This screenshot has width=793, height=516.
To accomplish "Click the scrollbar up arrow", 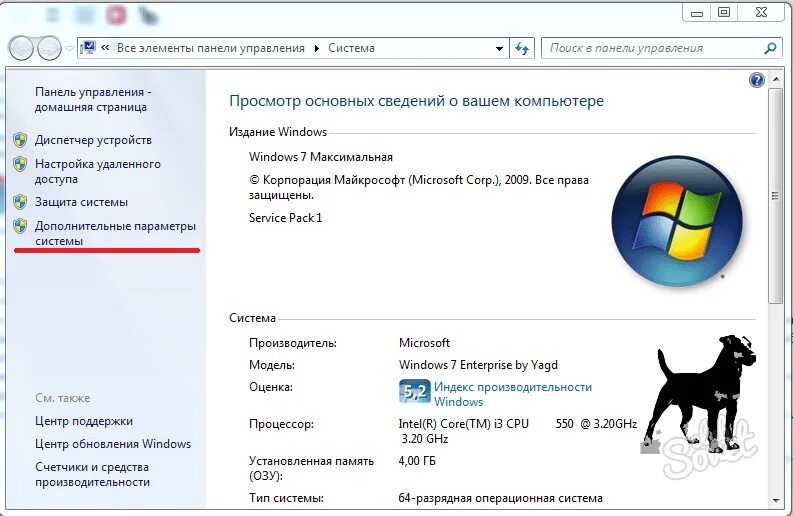I will 775,80.
